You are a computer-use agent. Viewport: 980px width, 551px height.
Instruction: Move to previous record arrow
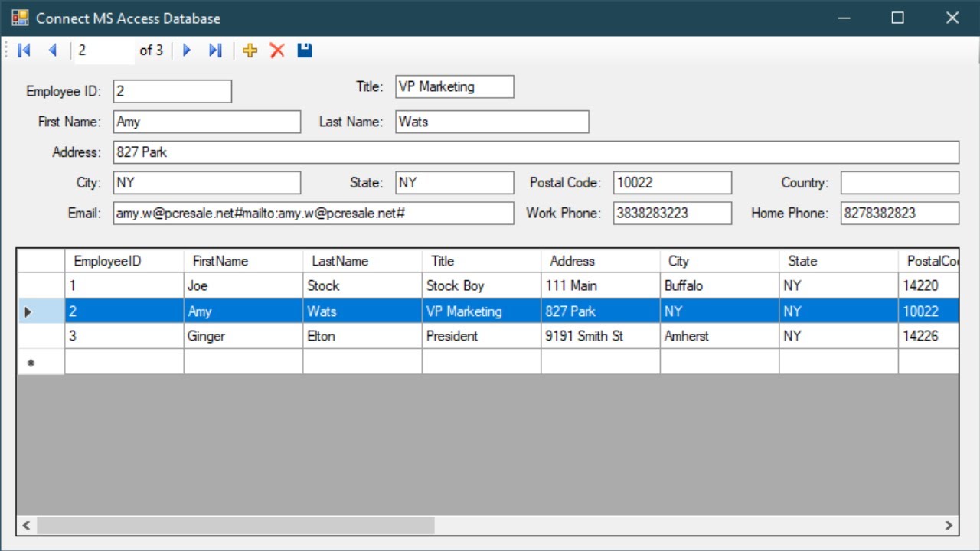click(x=53, y=51)
